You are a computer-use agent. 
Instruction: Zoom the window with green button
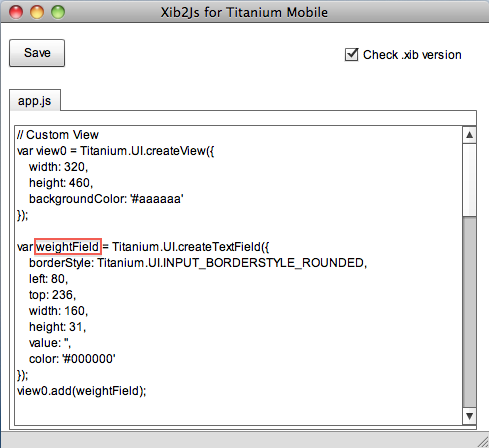58,13
